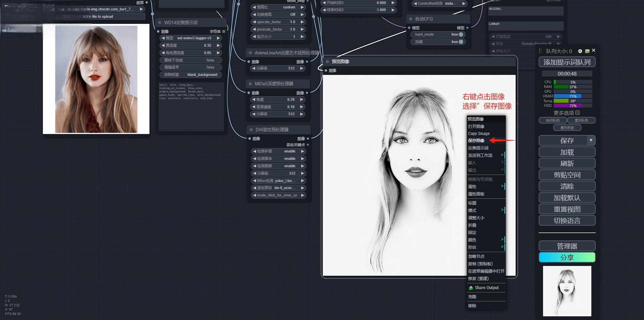Open the 保存 dropdown arrow

pyautogui.click(x=591, y=140)
